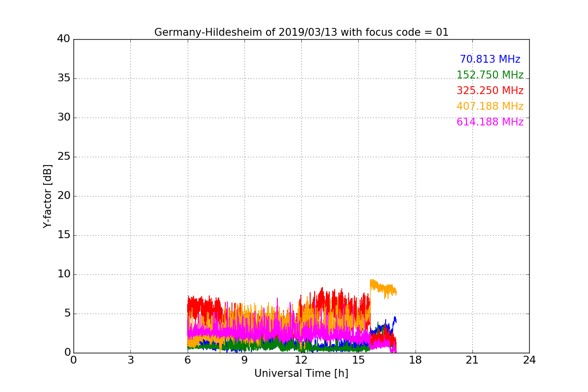The width and height of the screenshot is (588, 392).
Task: Click y-axis tick label 40
Action: pyautogui.click(x=64, y=39)
